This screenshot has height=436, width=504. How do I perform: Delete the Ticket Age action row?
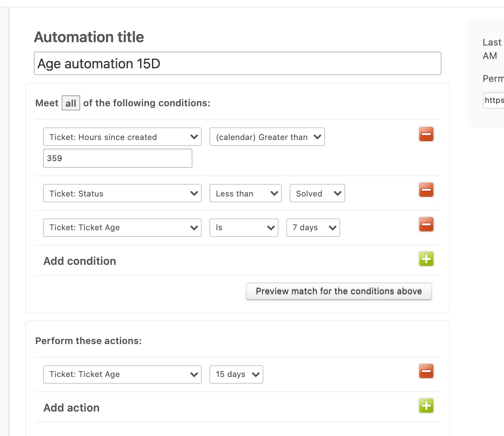[x=426, y=371]
